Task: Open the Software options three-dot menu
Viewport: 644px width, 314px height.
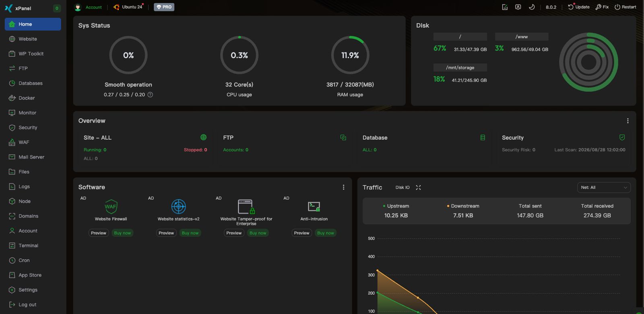Action: (x=343, y=187)
